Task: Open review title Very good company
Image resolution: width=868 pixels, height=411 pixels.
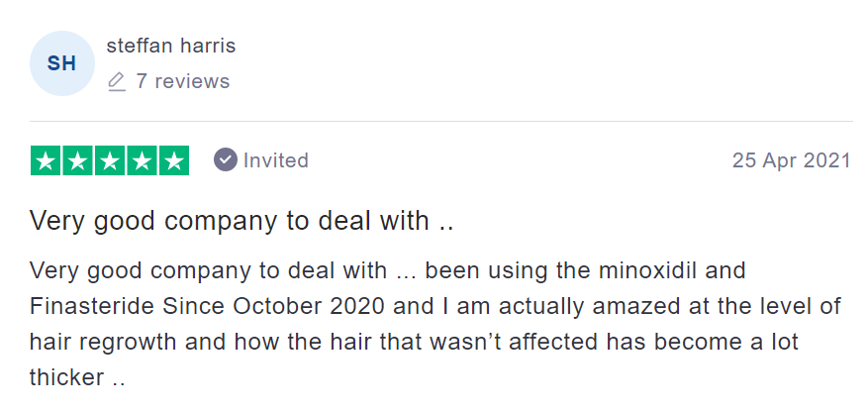Action: (241, 221)
